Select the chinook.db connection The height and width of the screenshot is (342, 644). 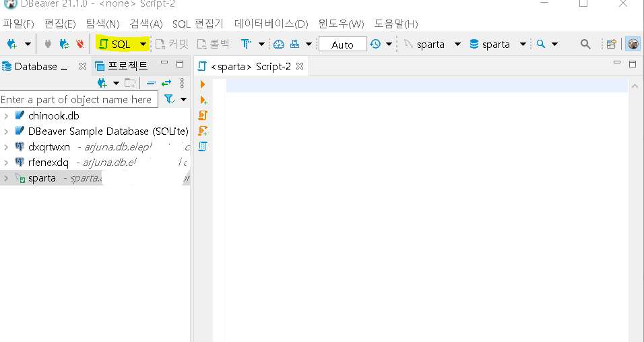53,116
